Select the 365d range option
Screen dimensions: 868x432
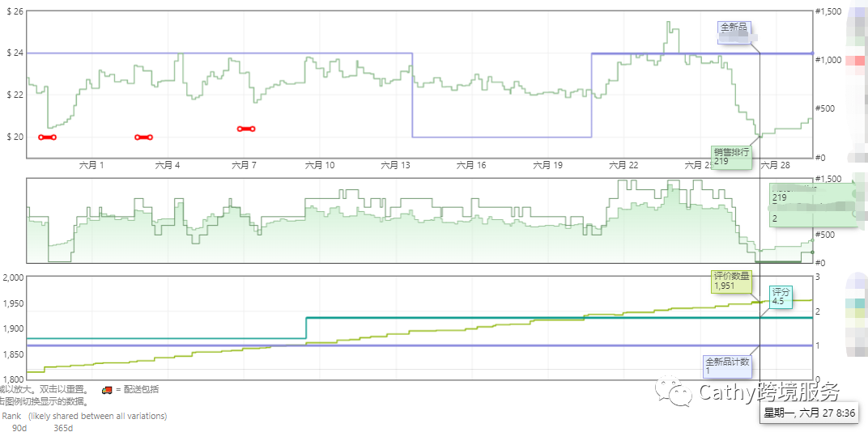point(62,428)
